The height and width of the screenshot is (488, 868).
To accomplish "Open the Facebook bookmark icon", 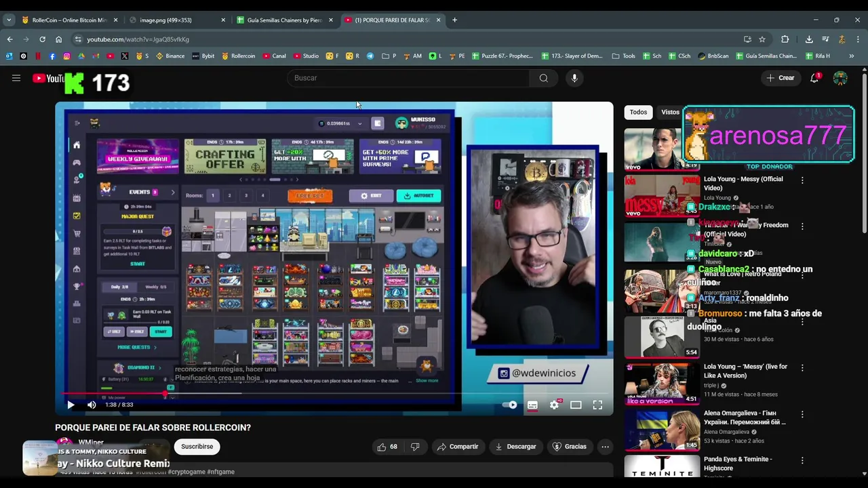I will click(x=52, y=56).
